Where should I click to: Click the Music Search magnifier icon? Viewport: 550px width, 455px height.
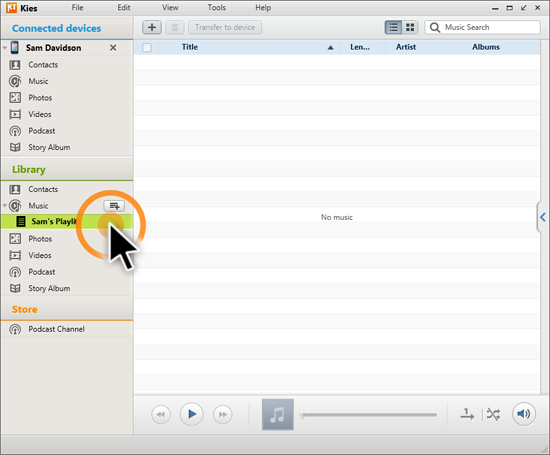(435, 27)
